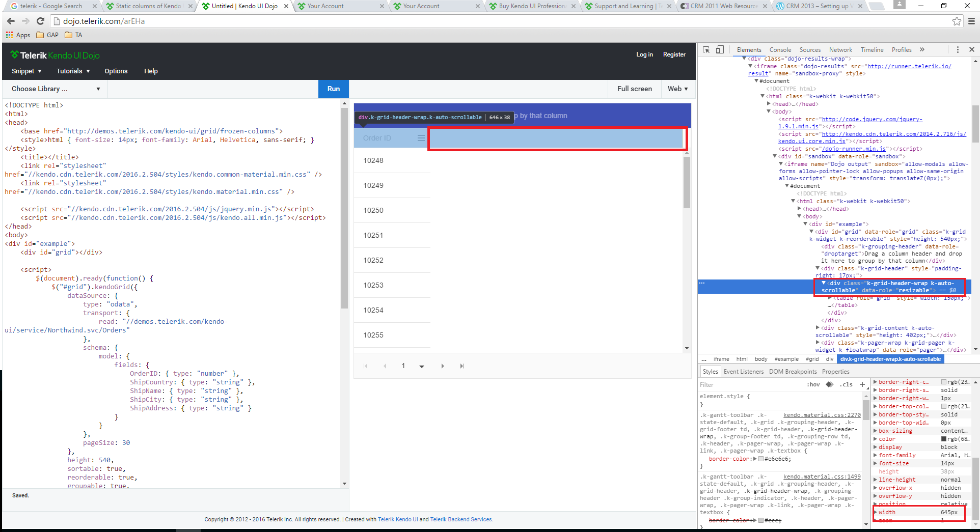Image resolution: width=980 pixels, height=532 pixels.
Task: Expand the k-grid-content div node
Action: coord(818,328)
